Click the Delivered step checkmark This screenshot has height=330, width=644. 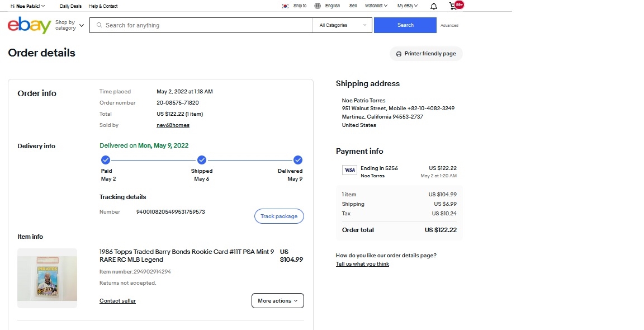[x=298, y=160]
